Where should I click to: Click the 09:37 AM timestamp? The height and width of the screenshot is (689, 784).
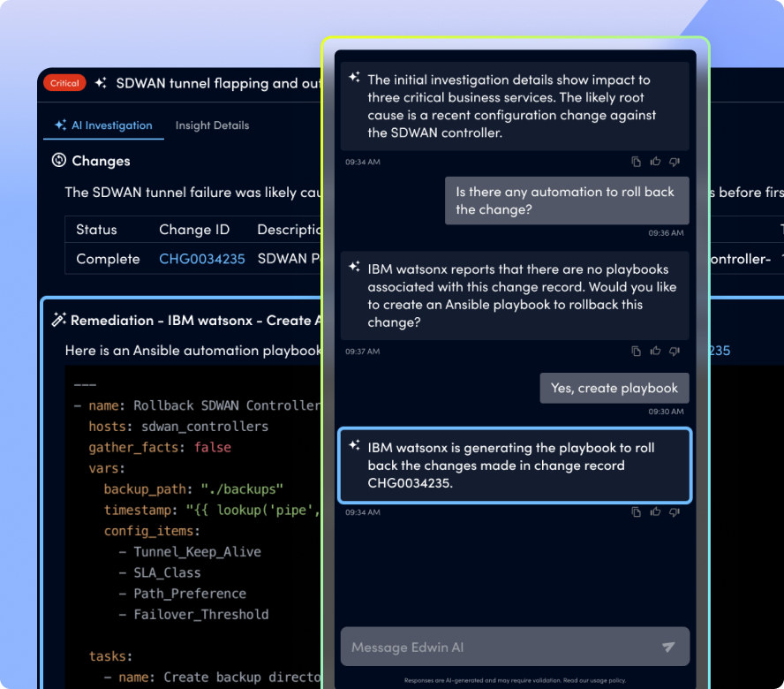click(363, 352)
